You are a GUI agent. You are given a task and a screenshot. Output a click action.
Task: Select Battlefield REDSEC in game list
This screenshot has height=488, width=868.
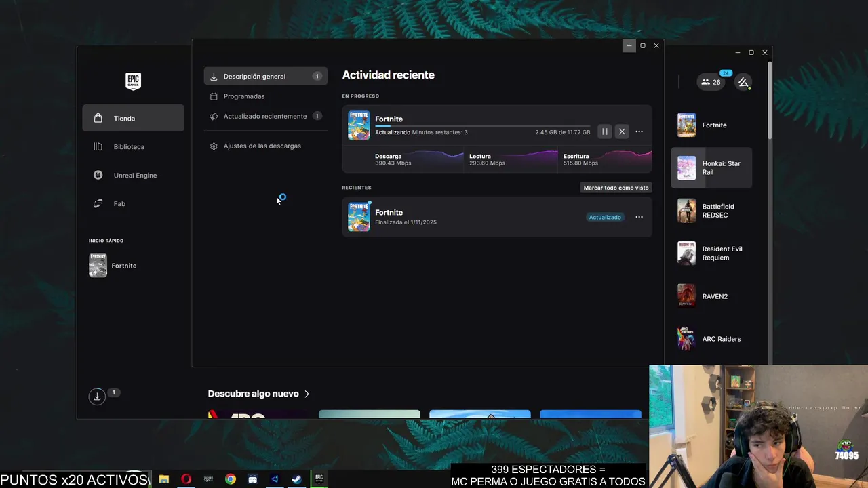pos(711,211)
